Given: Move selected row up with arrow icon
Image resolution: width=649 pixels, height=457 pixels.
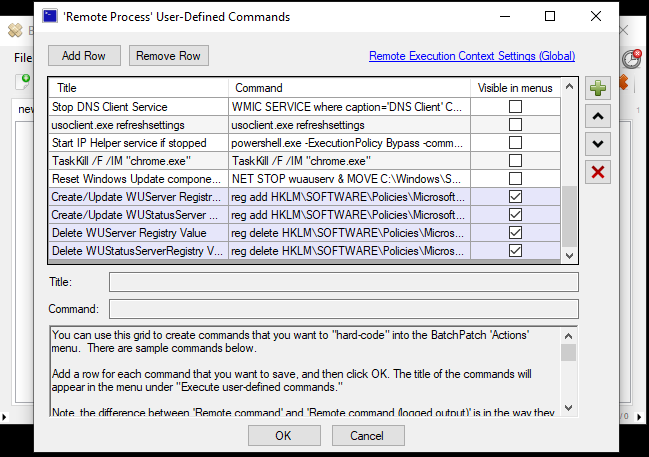Looking at the screenshot, I should click(x=598, y=116).
